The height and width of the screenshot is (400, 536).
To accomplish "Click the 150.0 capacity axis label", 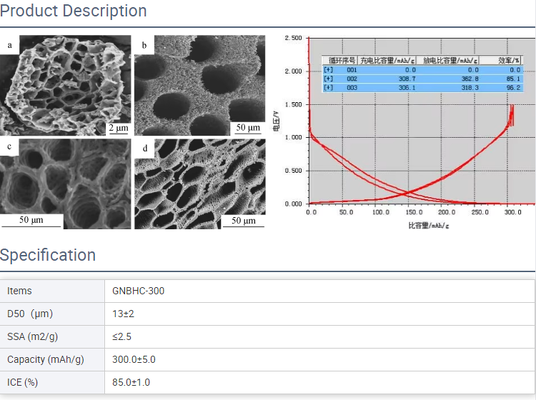I will click(414, 212).
